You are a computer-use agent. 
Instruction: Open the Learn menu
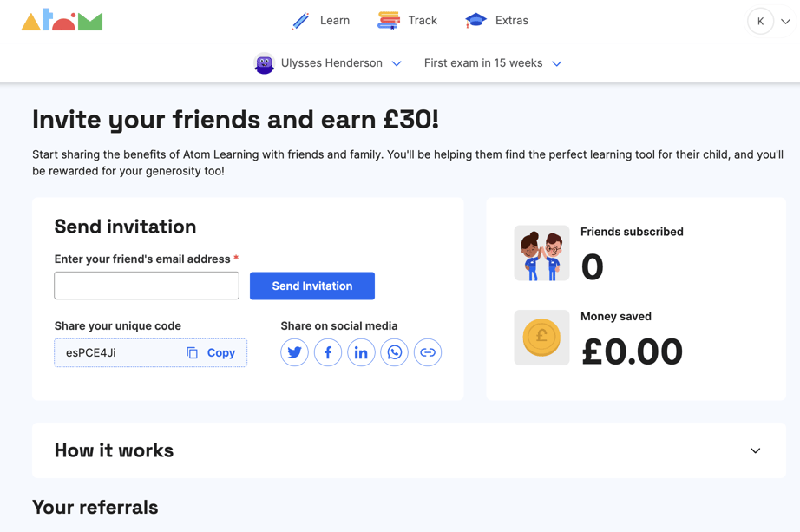(x=321, y=21)
